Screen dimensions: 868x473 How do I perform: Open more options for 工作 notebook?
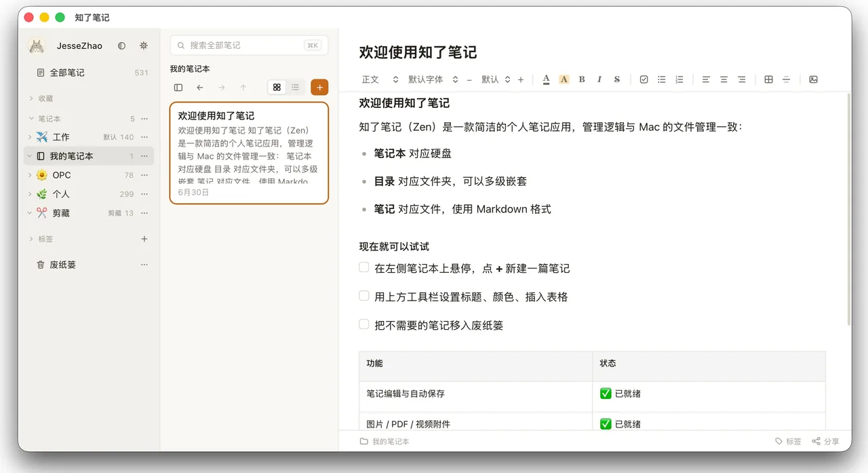pyautogui.click(x=144, y=137)
